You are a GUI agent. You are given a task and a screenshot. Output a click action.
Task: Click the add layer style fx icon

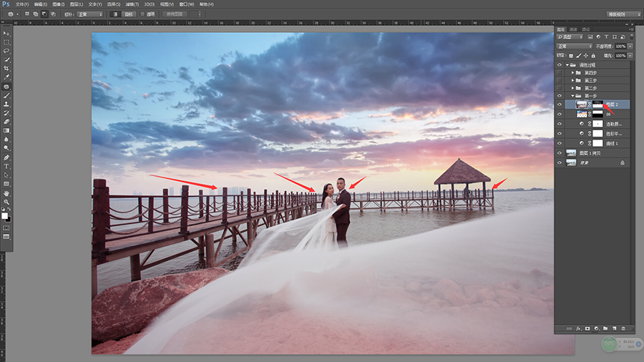[x=578, y=328]
